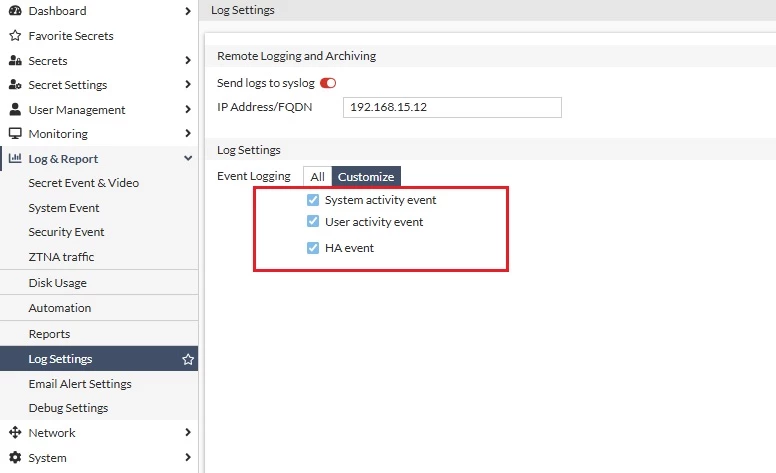The height and width of the screenshot is (473, 776).
Task: Uncheck HA event checkbox
Action: point(313,247)
